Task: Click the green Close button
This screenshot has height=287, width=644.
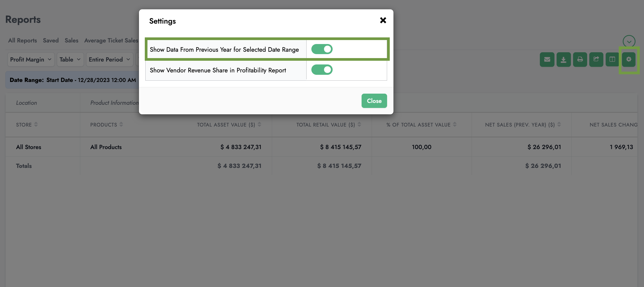Action: click(374, 101)
